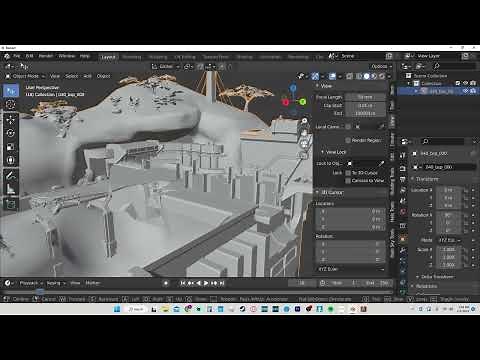Open Global transform orientation dropdown
This screenshot has width=480, height=360.
[x=166, y=66]
